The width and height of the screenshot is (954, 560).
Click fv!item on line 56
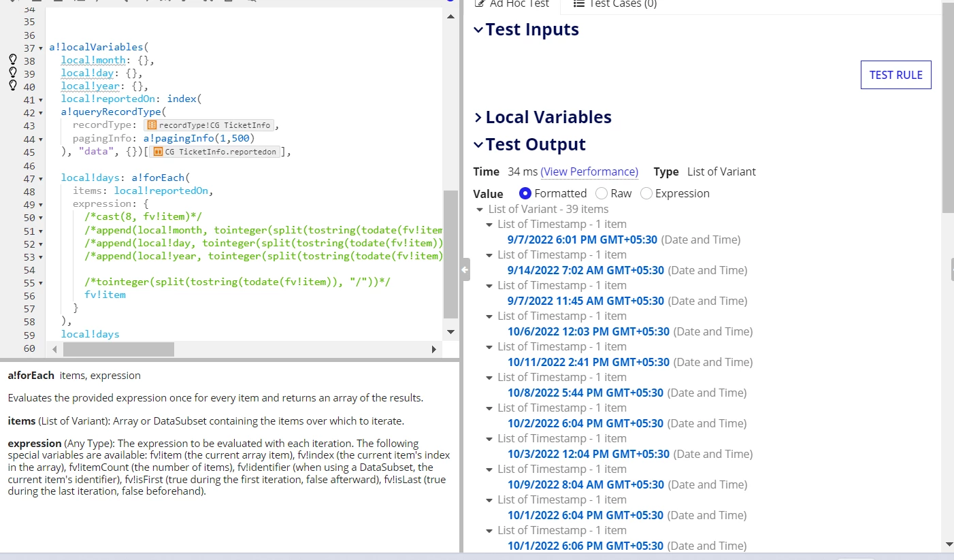pyautogui.click(x=105, y=295)
